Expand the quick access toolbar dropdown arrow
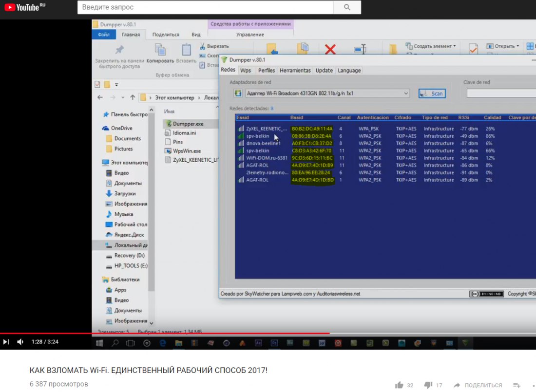Viewport: 536px width, 392px height. tap(116, 84)
